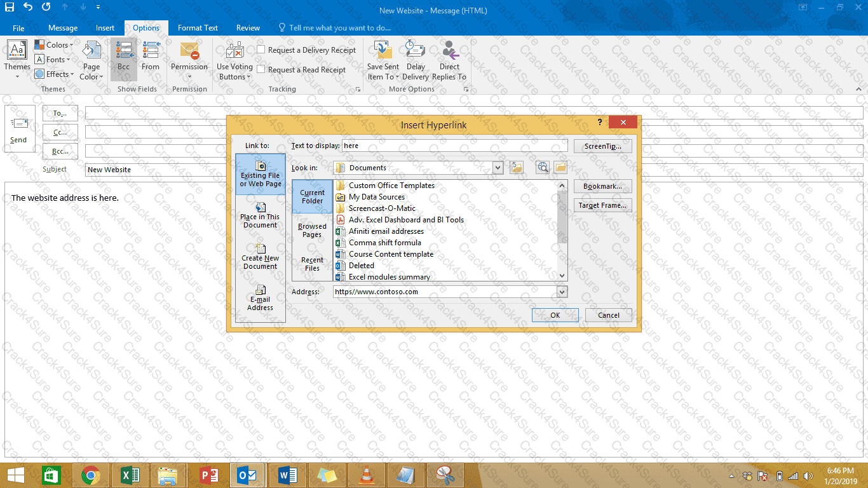Click the ScreenTip button
868x488 pixels.
(x=602, y=146)
